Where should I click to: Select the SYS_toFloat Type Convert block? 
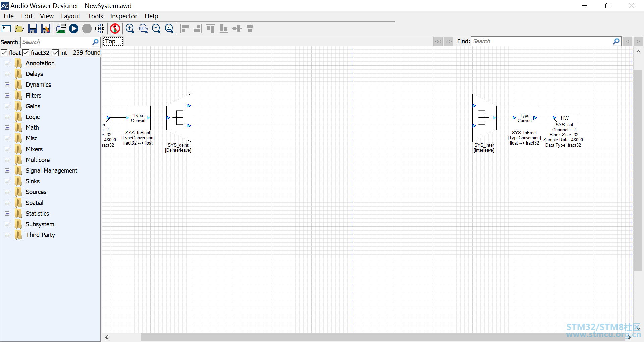coord(138,118)
